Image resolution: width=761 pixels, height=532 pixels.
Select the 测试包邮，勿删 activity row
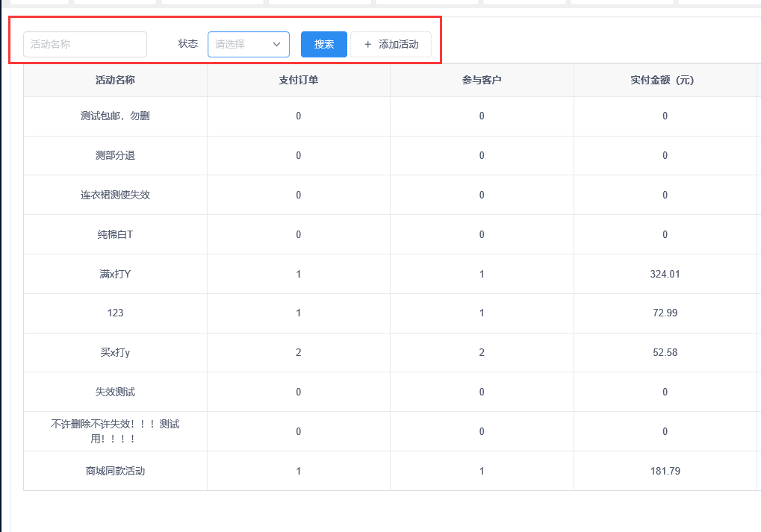coord(115,116)
